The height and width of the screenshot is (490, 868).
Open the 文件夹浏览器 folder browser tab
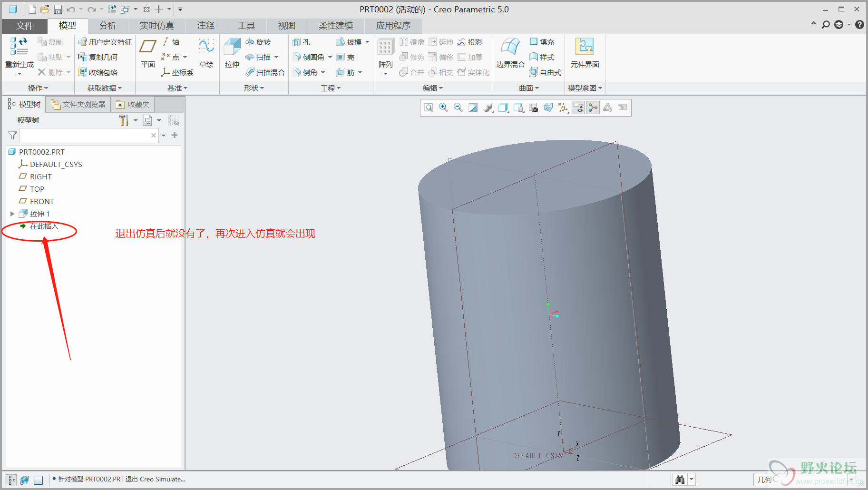pos(78,105)
